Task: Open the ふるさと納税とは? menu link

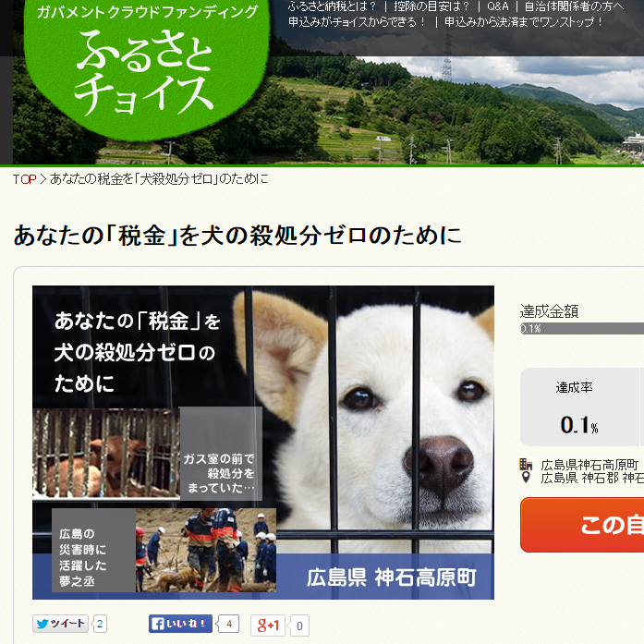Action: 332,6
